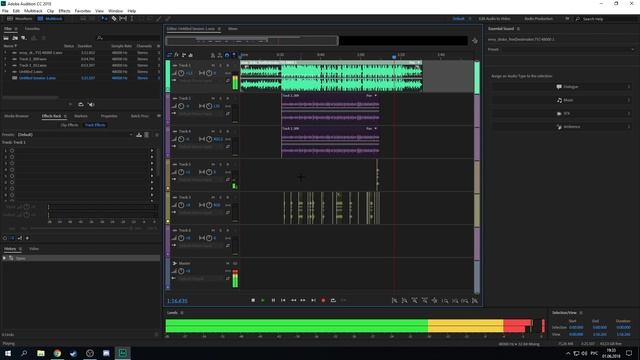Screen dimensions: 640x360
Task: Open the Mixer tab beside Editor
Action: (233, 29)
